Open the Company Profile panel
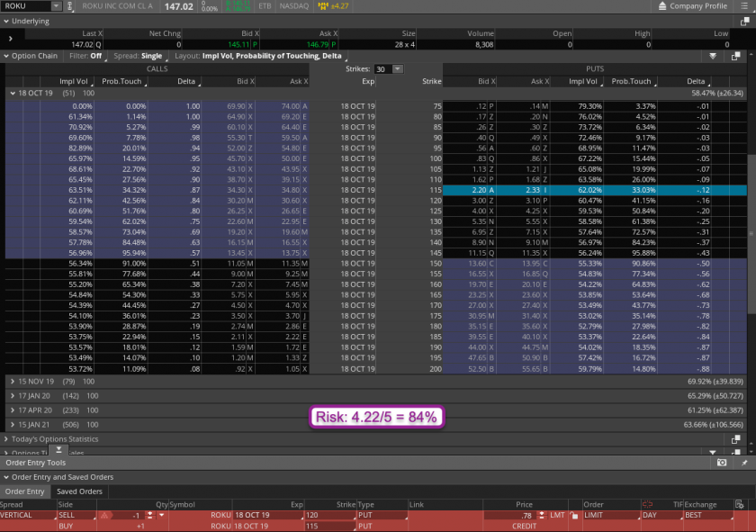The width and height of the screenshot is (756, 532). pos(697,6)
